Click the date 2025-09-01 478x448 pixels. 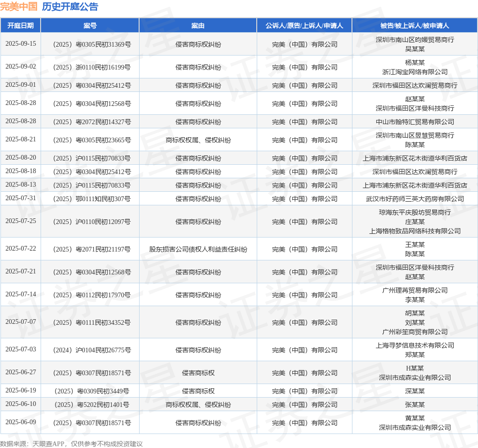[x=21, y=85]
